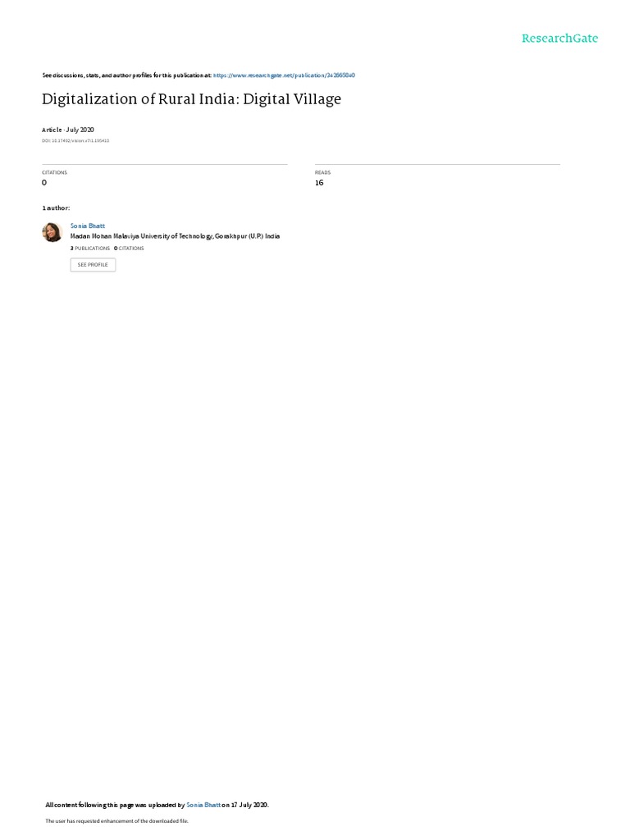Click the Madan Mohan Malaviya University affiliation
This screenshot has height=840, width=630.
point(176,236)
